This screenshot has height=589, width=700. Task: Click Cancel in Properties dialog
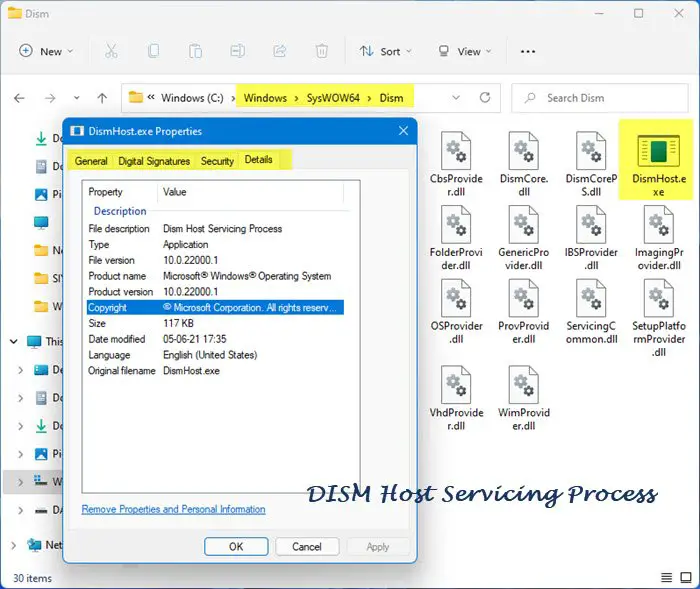pyautogui.click(x=307, y=547)
